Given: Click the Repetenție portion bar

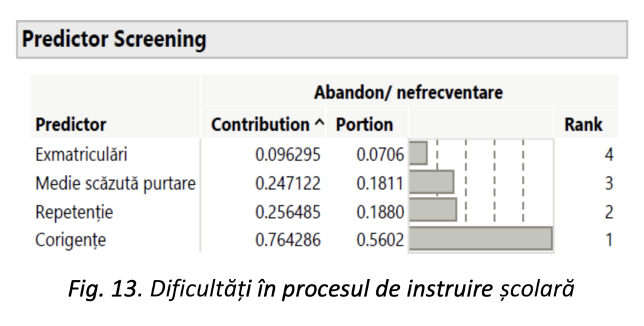Looking at the screenshot, I should pos(433,210).
